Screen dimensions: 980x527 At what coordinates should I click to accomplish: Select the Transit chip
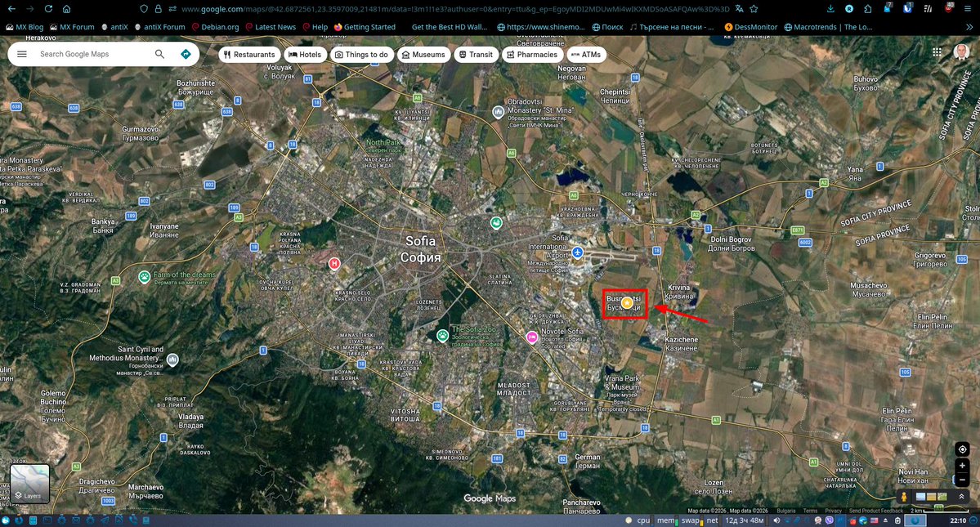click(x=477, y=55)
